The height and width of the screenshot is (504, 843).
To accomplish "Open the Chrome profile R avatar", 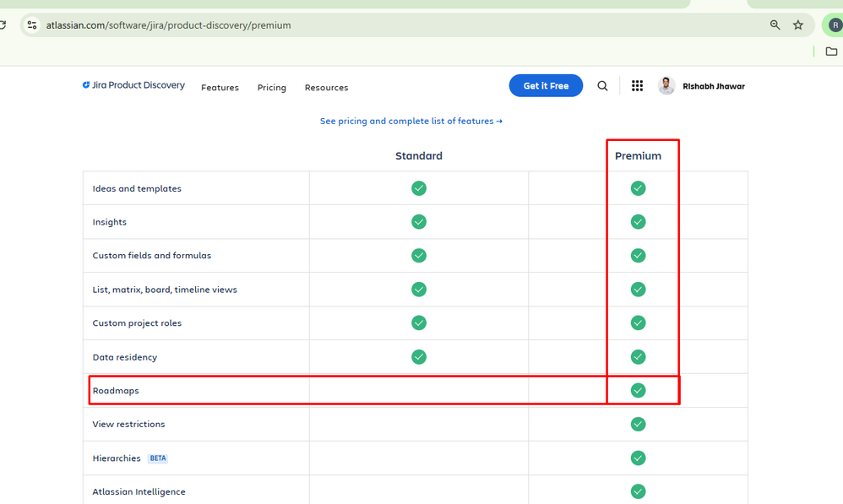I will click(835, 24).
